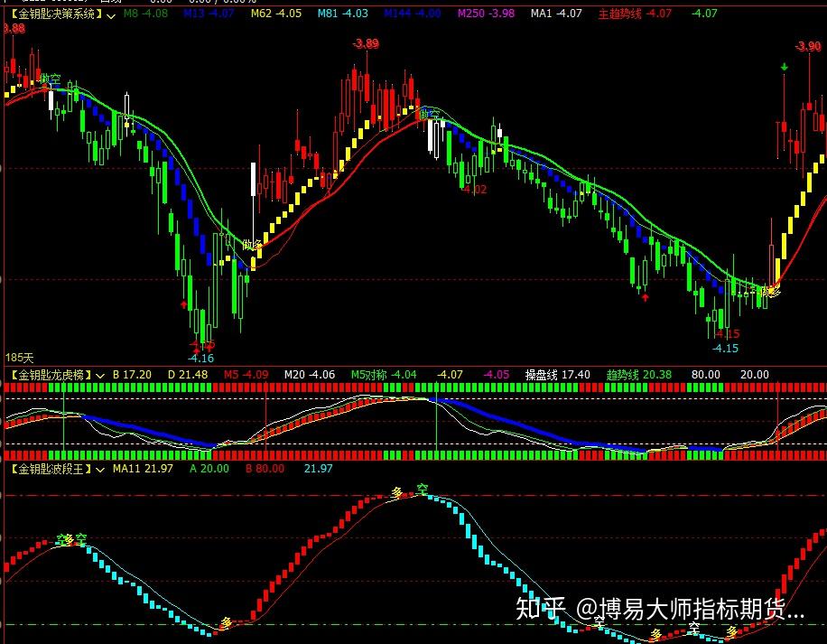Click the M62 -4.05 moving average label
Viewport: 827px width, 644px height.
click(x=276, y=14)
